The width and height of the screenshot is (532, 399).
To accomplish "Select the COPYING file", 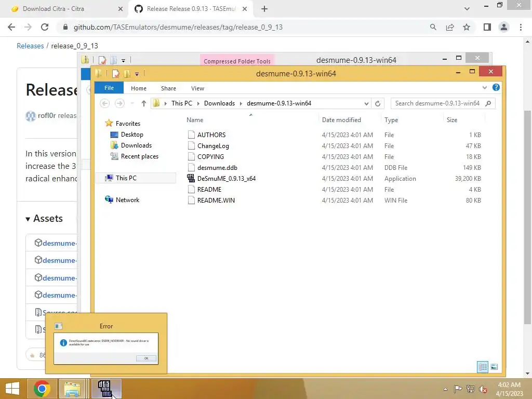I will (x=210, y=157).
